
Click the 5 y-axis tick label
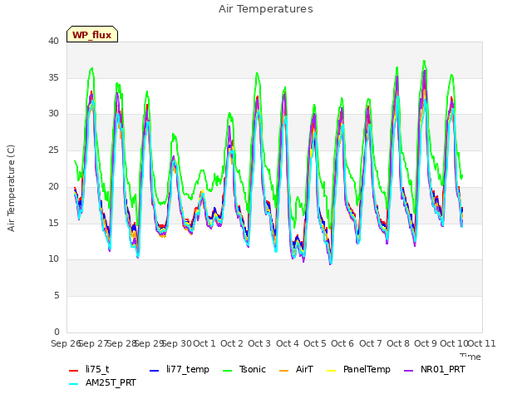(57, 296)
